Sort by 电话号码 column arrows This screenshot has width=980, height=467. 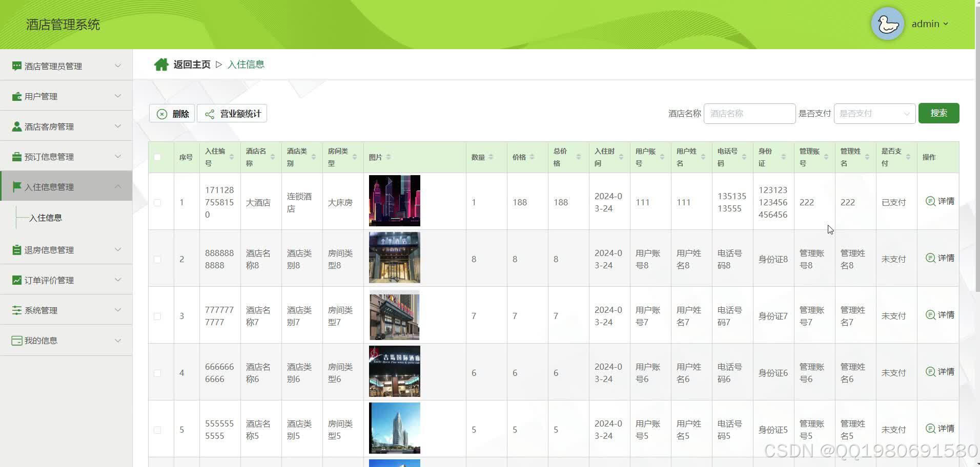[744, 157]
